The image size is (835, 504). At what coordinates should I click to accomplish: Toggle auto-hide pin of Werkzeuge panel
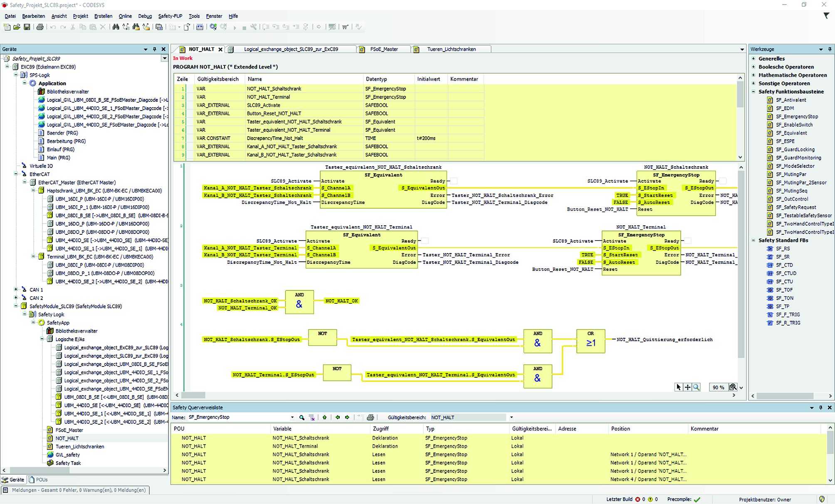830,49
